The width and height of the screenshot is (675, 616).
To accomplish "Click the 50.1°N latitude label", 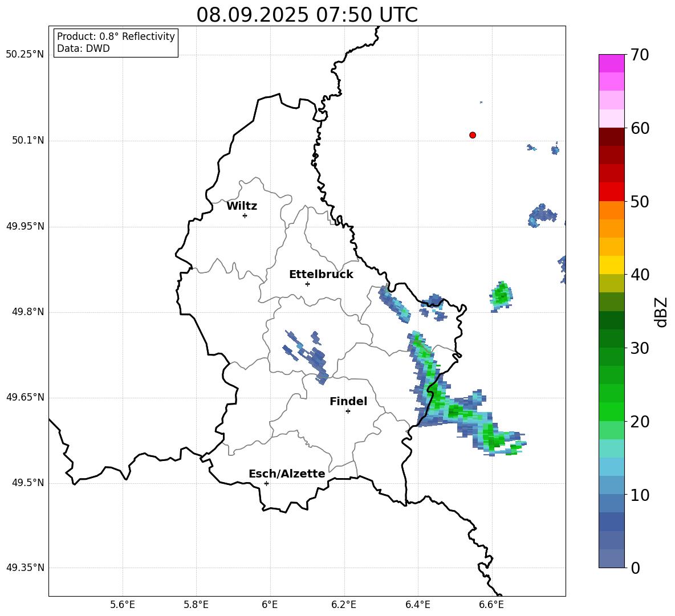I will [28, 141].
